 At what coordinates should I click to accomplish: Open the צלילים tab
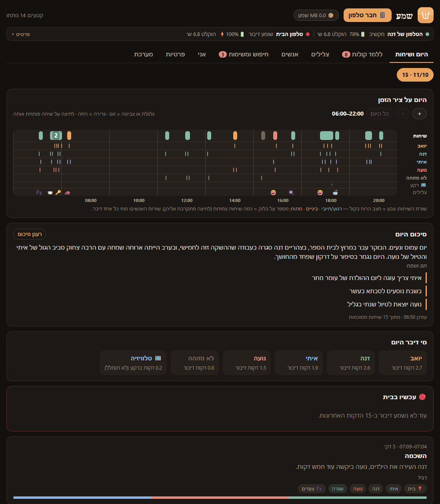click(x=320, y=54)
